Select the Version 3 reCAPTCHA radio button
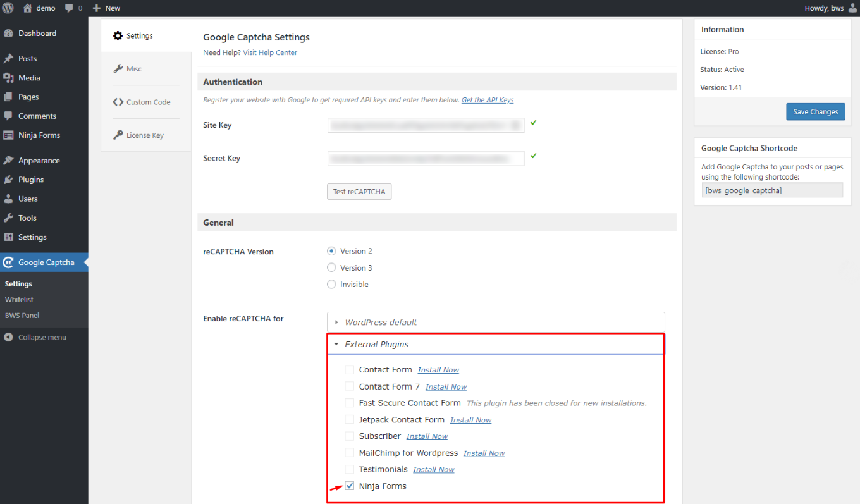 pos(331,267)
